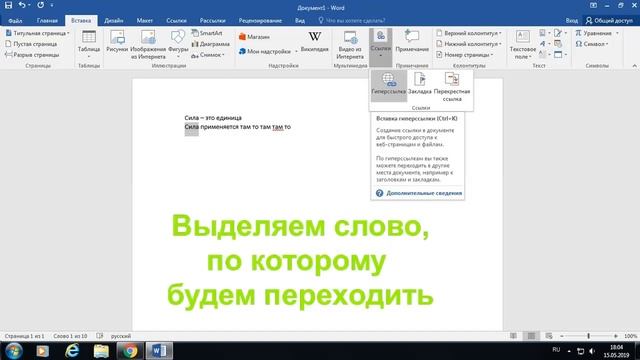Click the language indicator русский
Viewport: 640px width, 360px height.
point(121,336)
